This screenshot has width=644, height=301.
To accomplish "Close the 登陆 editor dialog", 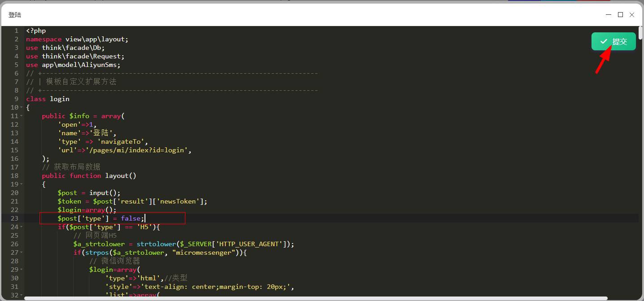I will click(632, 15).
